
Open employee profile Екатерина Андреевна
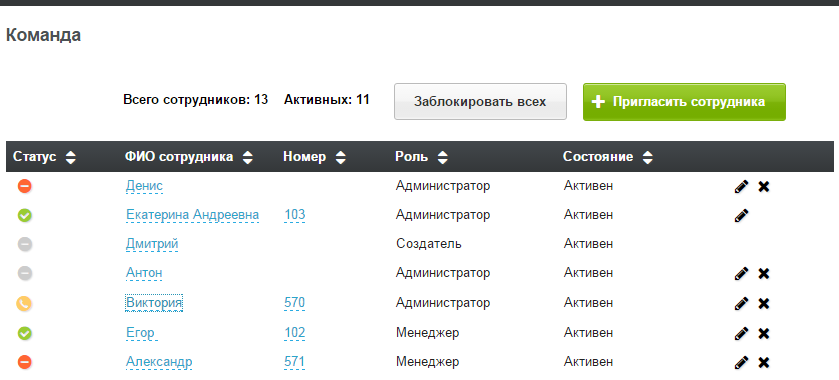[192, 215]
